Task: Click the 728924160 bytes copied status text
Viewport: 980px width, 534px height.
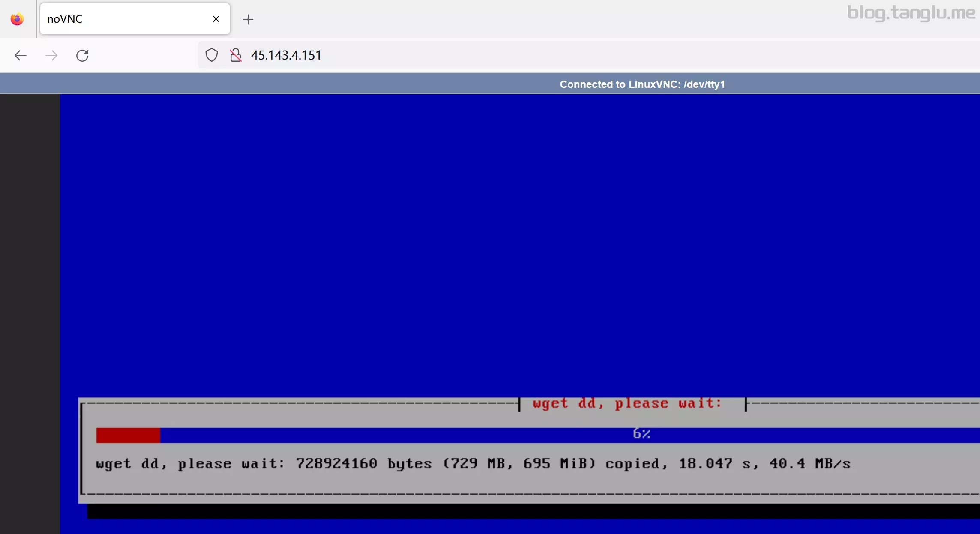Action: [x=336, y=464]
